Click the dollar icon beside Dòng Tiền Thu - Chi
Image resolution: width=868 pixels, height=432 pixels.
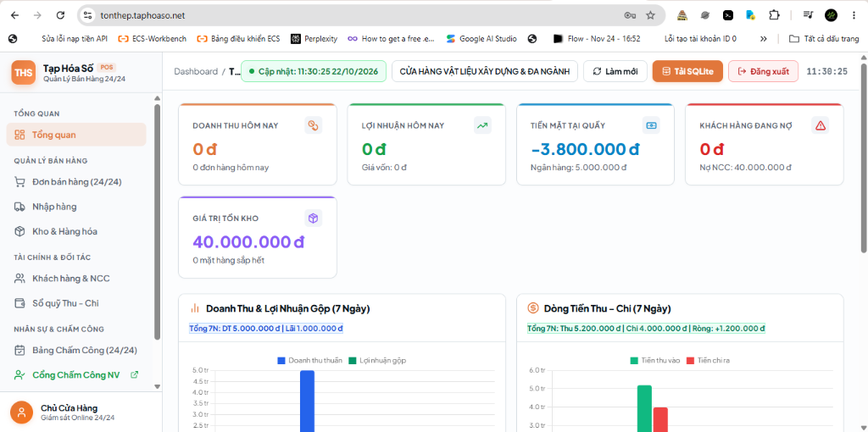click(533, 308)
